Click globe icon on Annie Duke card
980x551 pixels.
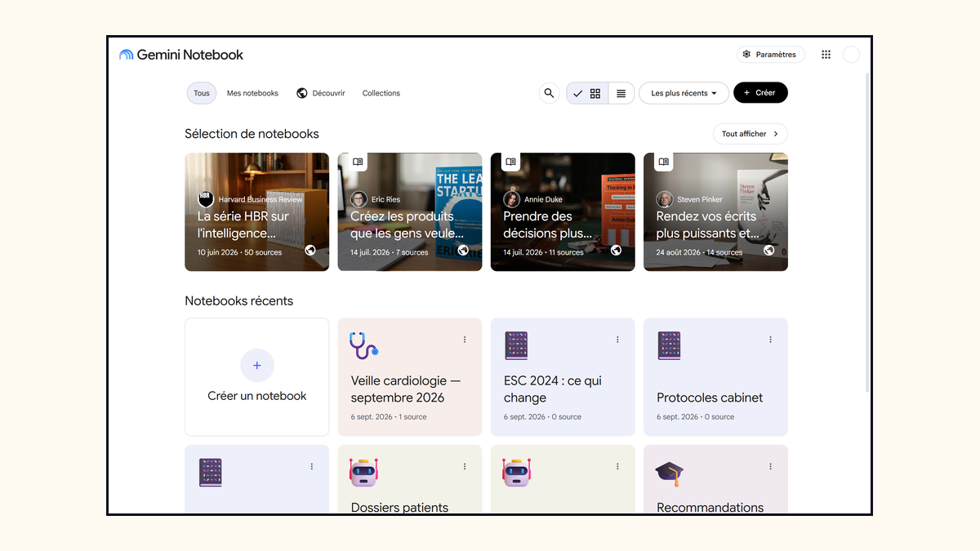616,251
